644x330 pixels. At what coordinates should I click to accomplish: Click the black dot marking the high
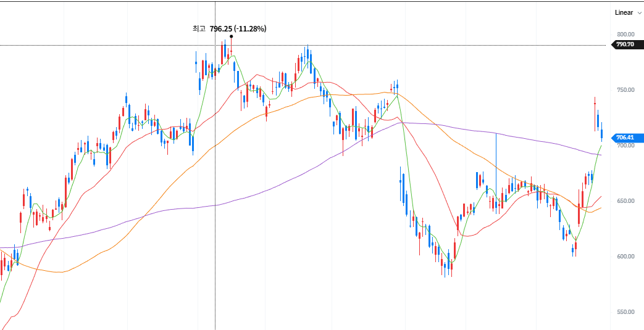[231, 36]
